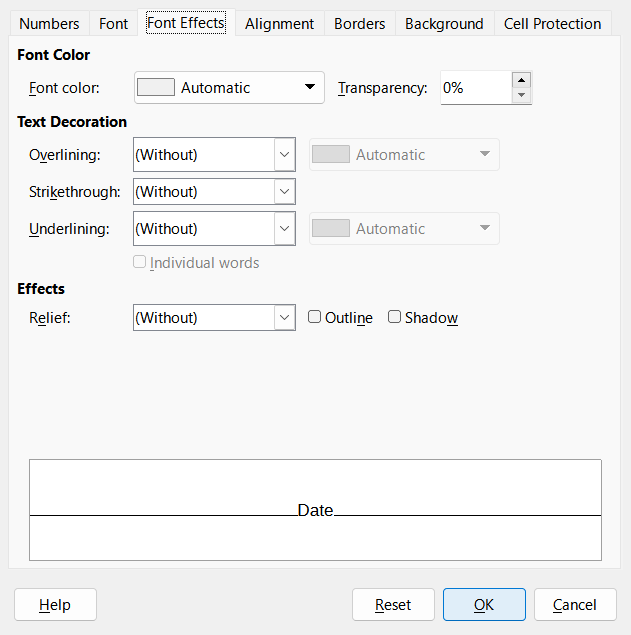This screenshot has height=635, width=631.
Task: Click the Overlining color swatch
Action: pyautogui.click(x=331, y=154)
